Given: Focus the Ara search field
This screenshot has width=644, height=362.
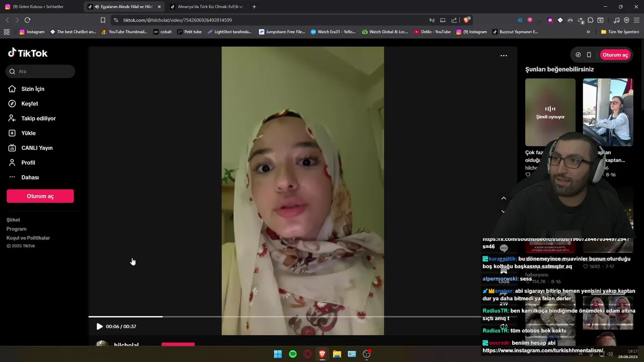Looking at the screenshot, I should point(40,71).
